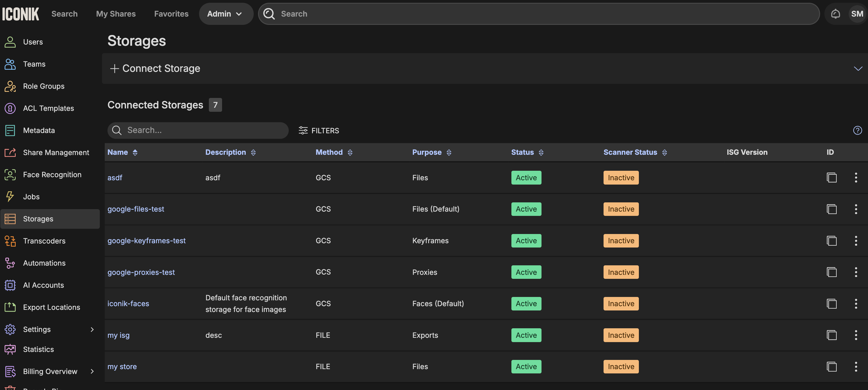
Task: Expand the Billing Overview submenu
Action: point(92,371)
